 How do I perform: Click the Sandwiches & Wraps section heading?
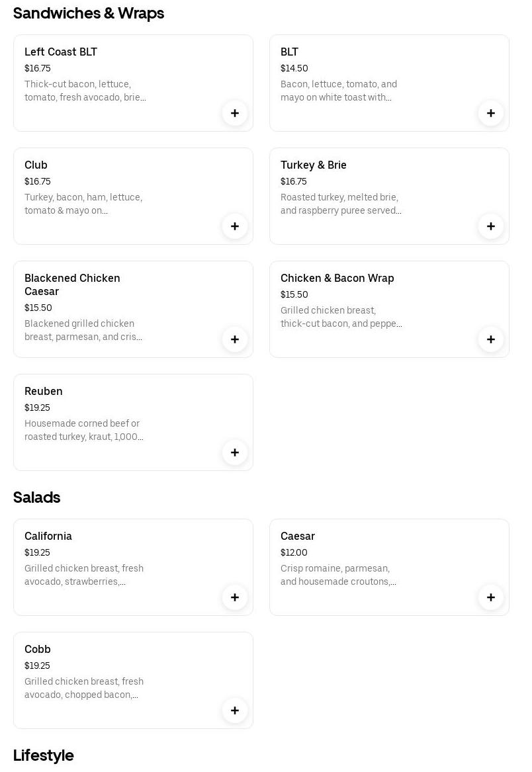click(x=89, y=13)
